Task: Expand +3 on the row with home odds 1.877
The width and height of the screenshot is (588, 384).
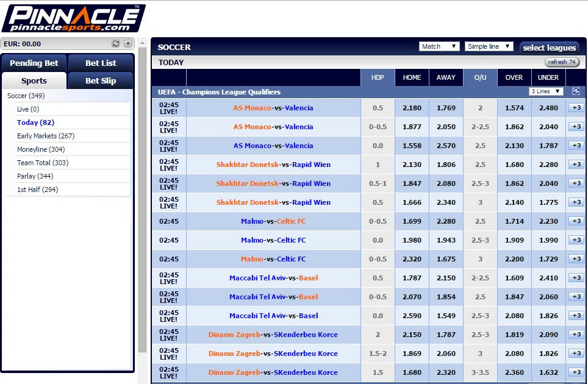Action: point(576,127)
